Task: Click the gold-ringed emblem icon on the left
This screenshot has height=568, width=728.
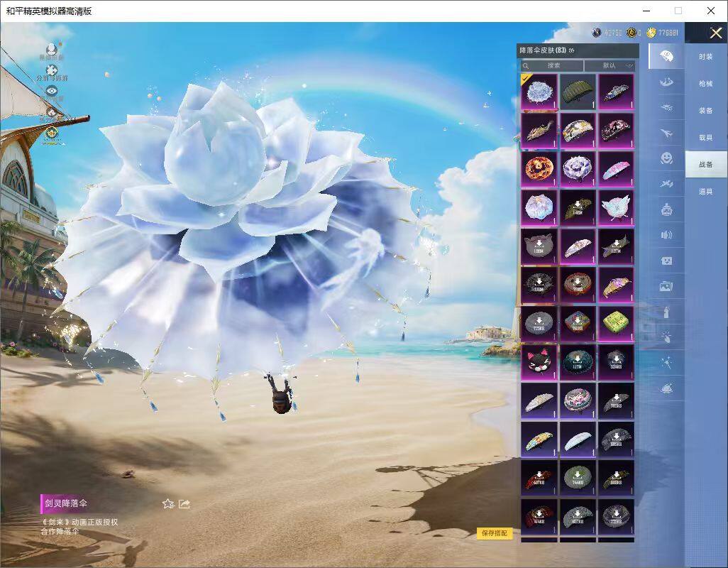Action: 52,133
